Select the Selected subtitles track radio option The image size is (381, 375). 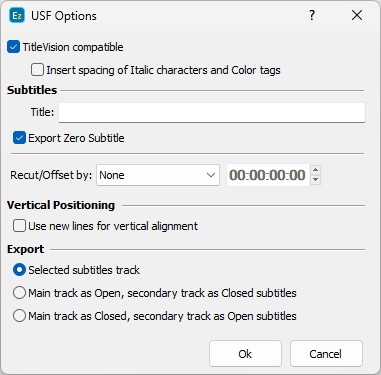point(19,270)
